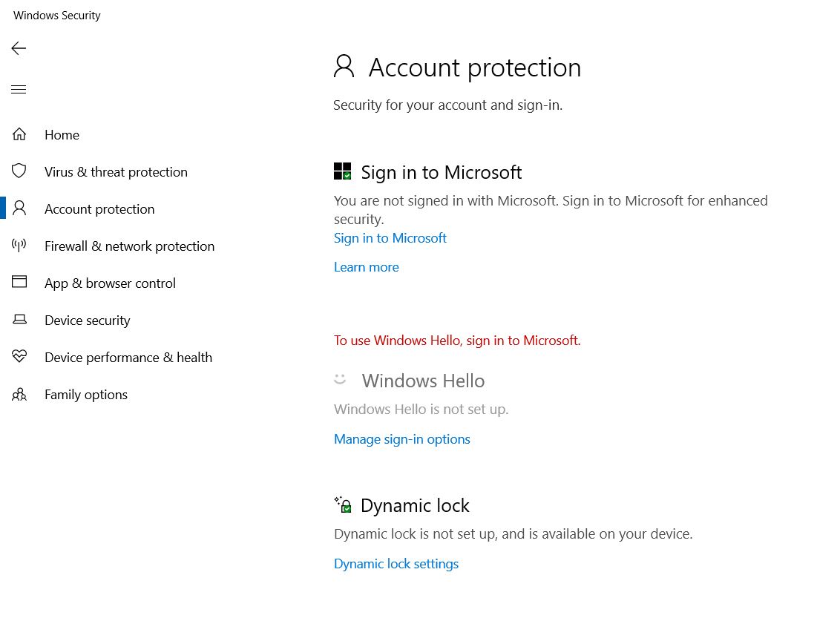Click the Device security laptop icon
The image size is (840, 621).
(x=19, y=320)
